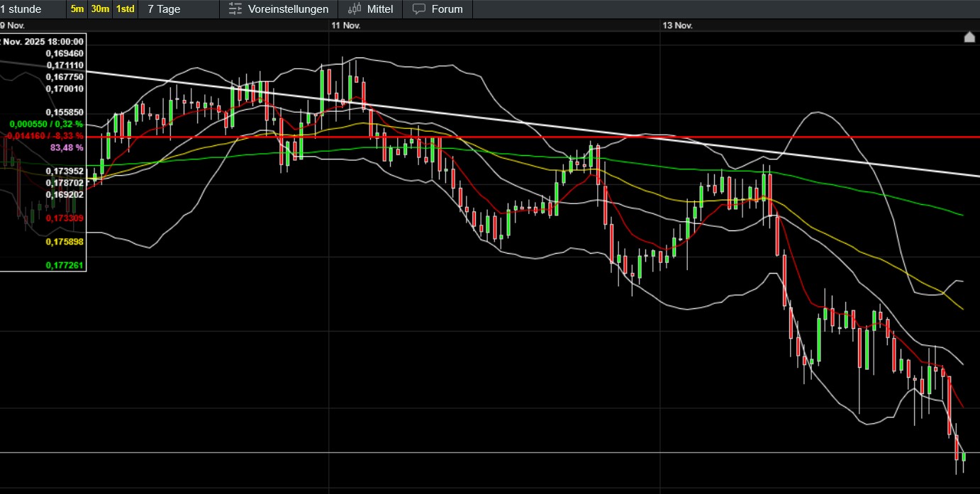Open the Voreinstellungen sliders icon
Image resolution: width=980 pixels, height=494 pixels.
point(235,9)
